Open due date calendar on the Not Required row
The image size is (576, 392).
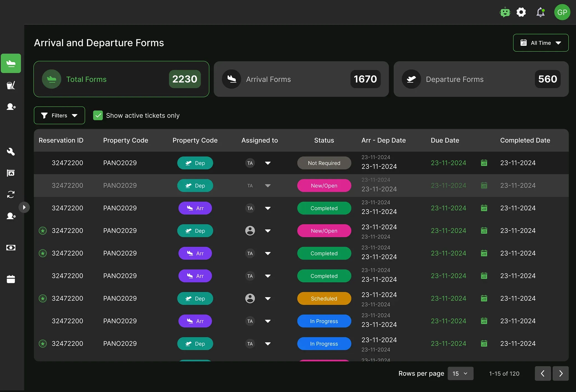[484, 163]
